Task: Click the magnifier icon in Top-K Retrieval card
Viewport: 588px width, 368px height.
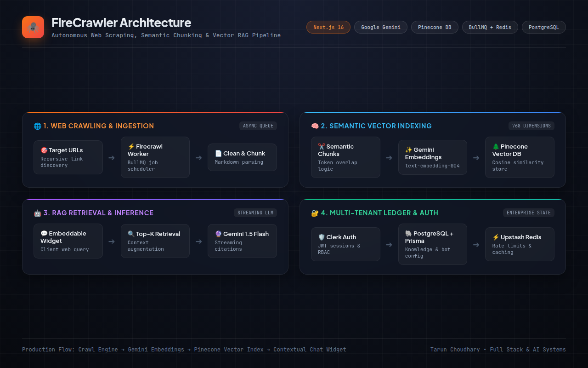Action: pyautogui.click(x=131, y=234)
